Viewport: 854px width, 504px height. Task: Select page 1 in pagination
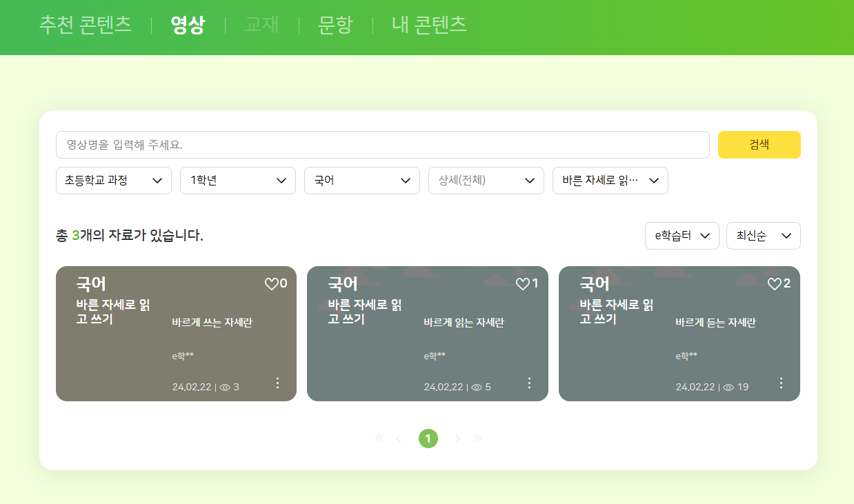coord(428,439)
